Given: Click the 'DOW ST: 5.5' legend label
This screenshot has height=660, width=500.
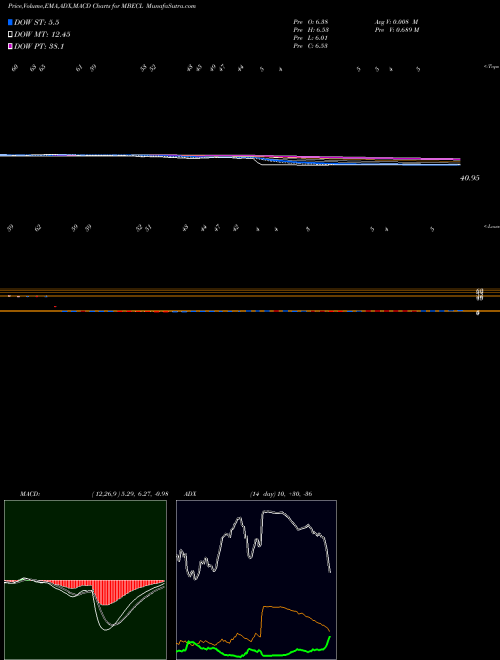Looking at the screenshot, I should pyautogui.click(x=36, y=23).
